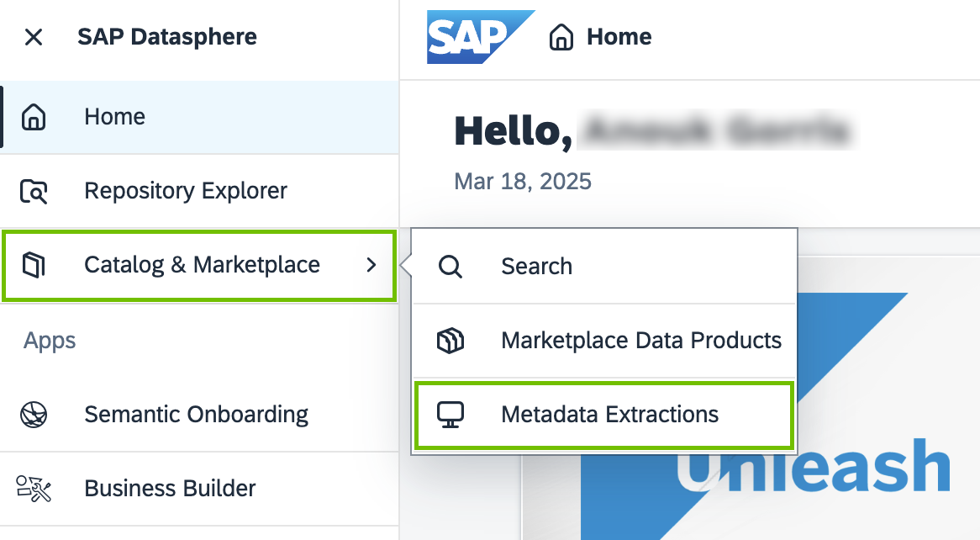Click the Metadata Extractions monitor icon

[x=450, y=415]
